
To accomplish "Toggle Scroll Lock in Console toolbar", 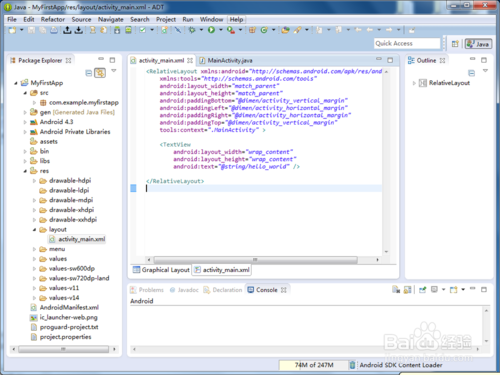I will coord(407,290).
